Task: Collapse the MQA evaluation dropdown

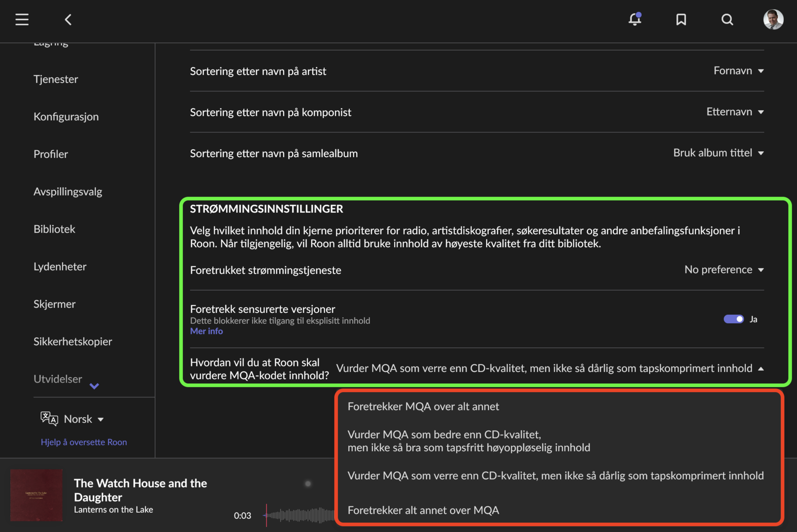Action: 550,368
